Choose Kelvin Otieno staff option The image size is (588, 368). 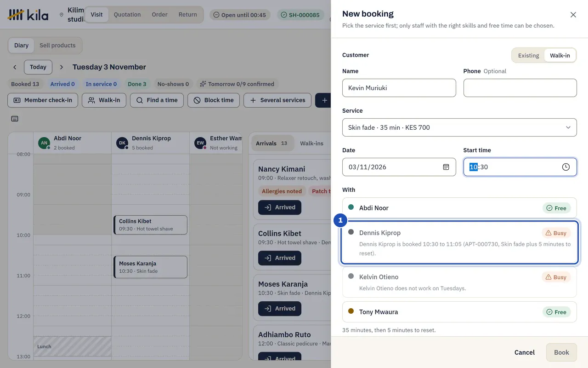[x=459, y=282]
